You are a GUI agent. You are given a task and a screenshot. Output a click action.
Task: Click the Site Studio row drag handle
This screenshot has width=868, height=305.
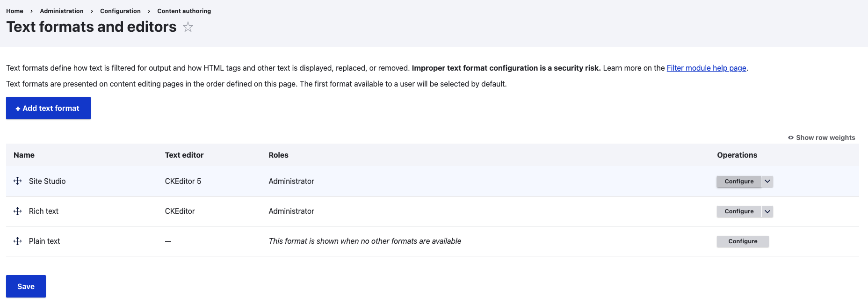tap(18, 181)
